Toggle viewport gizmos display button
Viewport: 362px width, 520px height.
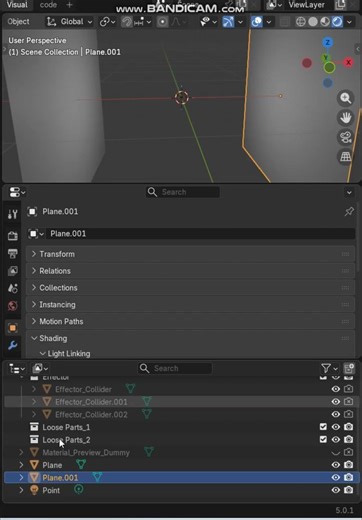click(x=228, y=22)
